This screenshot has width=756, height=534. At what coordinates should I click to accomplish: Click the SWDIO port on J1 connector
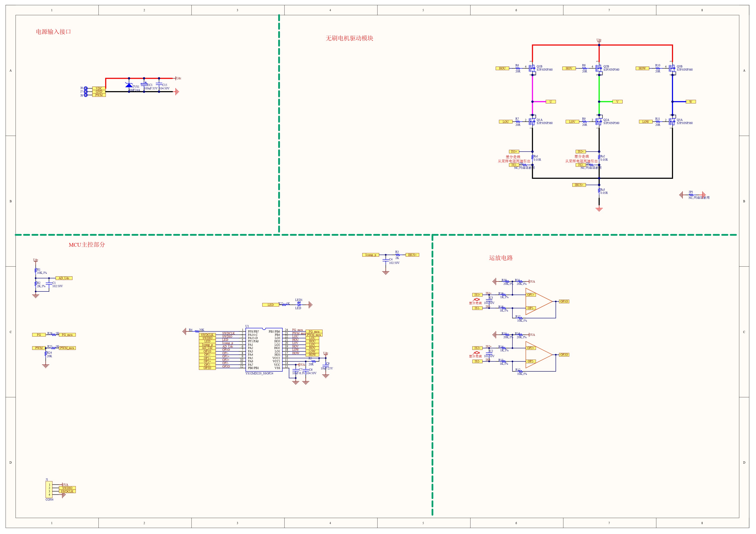pos(67,488)
